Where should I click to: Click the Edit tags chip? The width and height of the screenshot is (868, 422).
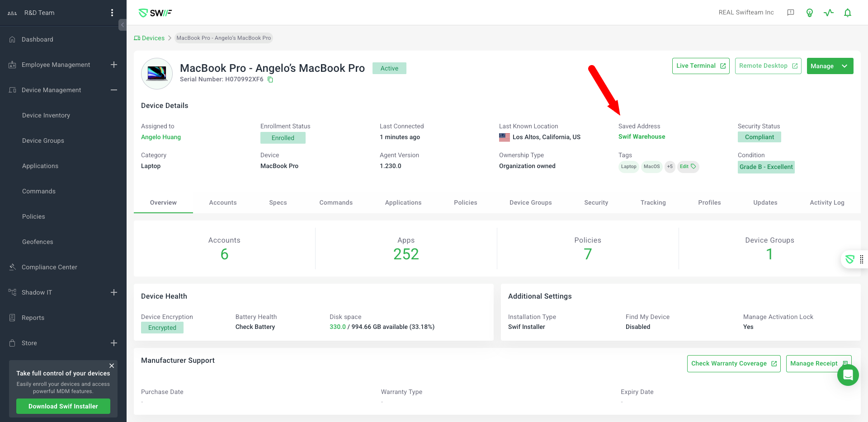688,167
